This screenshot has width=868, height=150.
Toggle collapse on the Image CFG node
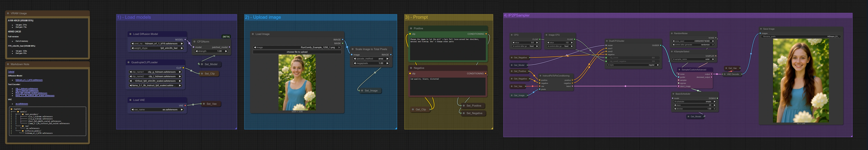pos(546,35)
